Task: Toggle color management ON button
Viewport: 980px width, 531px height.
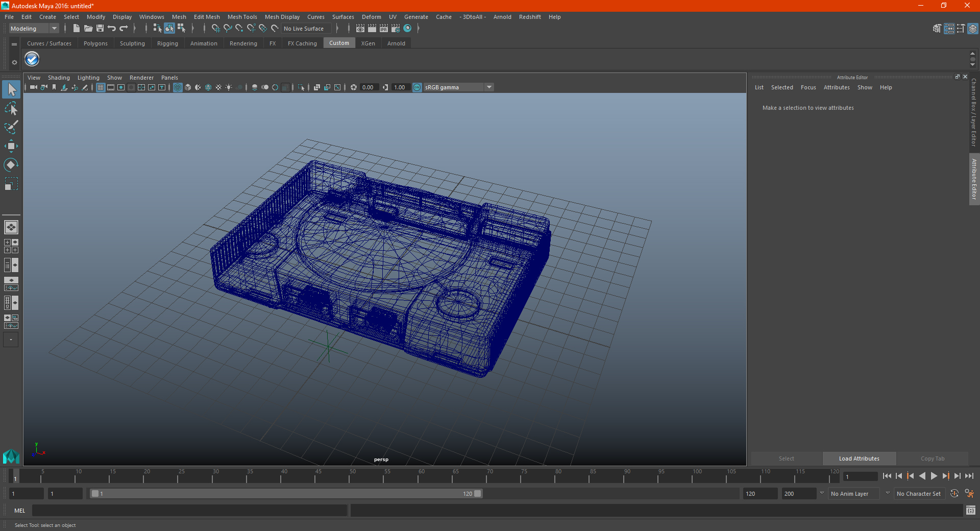Action: pos(417,87)
